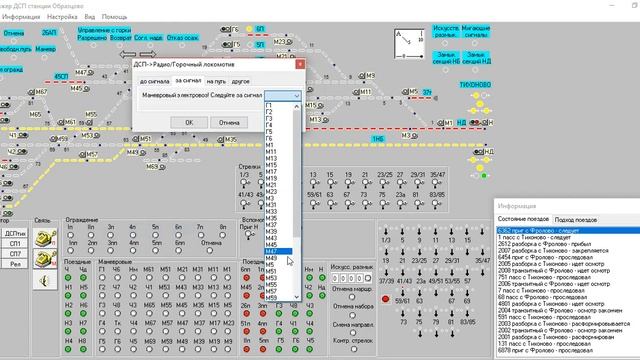Click the М9 signal icon on track diagram
The image size is (640, 360).
coord(362,76)
